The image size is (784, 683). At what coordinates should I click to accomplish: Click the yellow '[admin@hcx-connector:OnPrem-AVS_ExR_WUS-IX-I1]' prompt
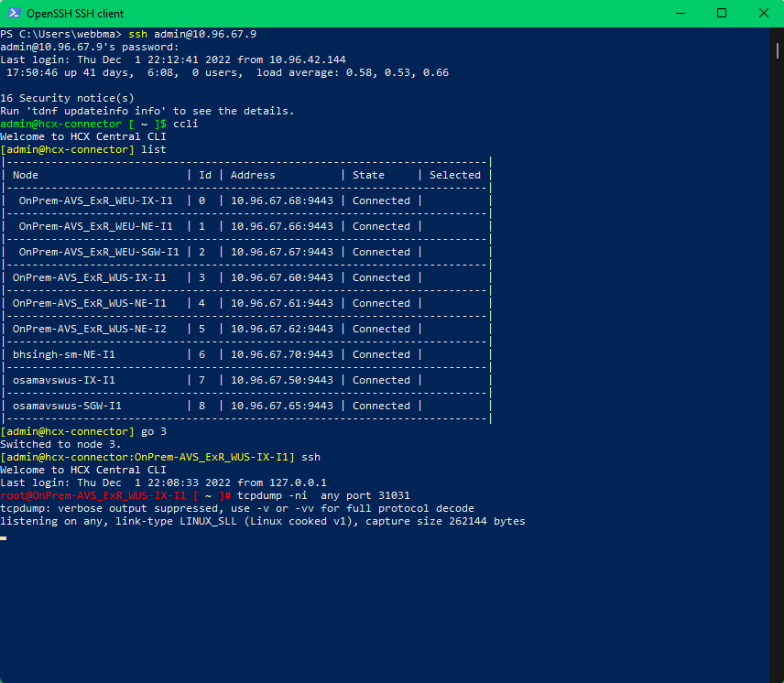click(147, 457)
